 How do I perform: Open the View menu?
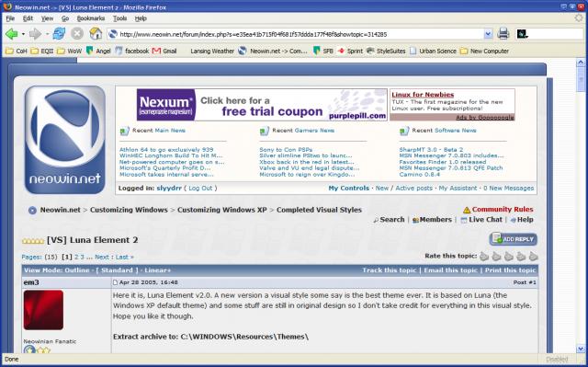pos(47,18)
